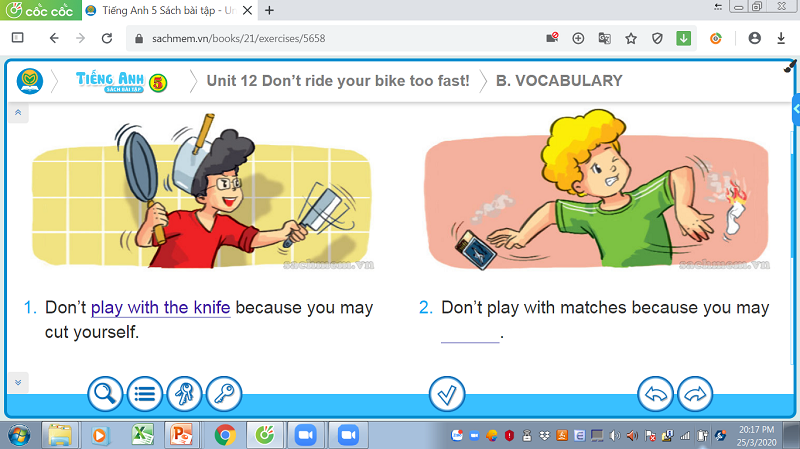The height and width of the screenshot is (449, 800).
Task: Open a new browser tab
Action: pos(269,10)
